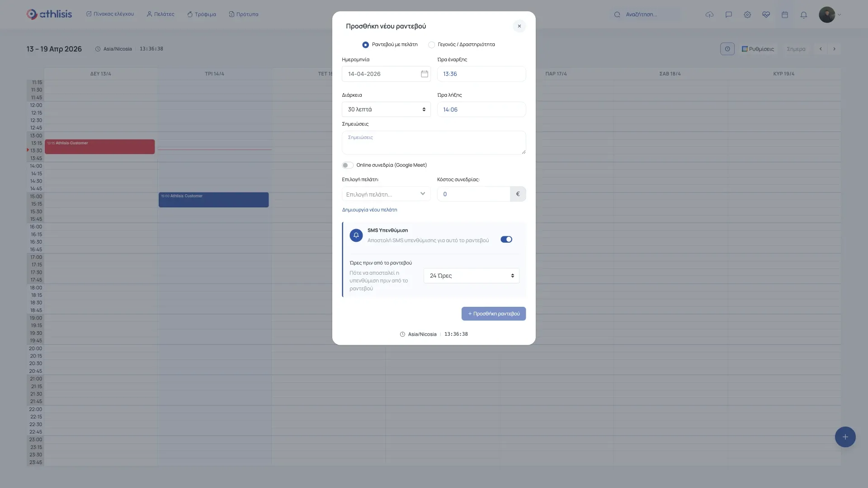
Task: Click the Προσθήκη ραντεβού button
Action: pyautogui.click(x=493, y=314)
